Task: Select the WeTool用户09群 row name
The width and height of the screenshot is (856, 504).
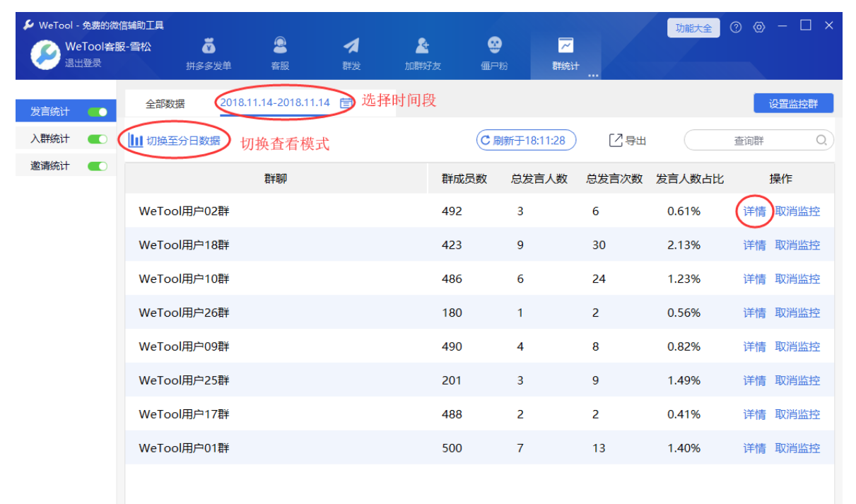Action: (184, 346)
